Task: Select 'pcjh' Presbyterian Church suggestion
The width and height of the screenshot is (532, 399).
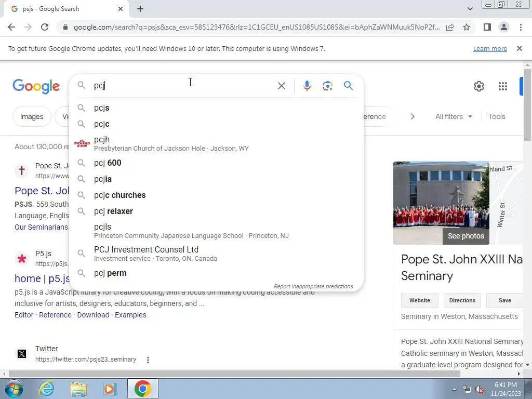Action: click(216, 143)
